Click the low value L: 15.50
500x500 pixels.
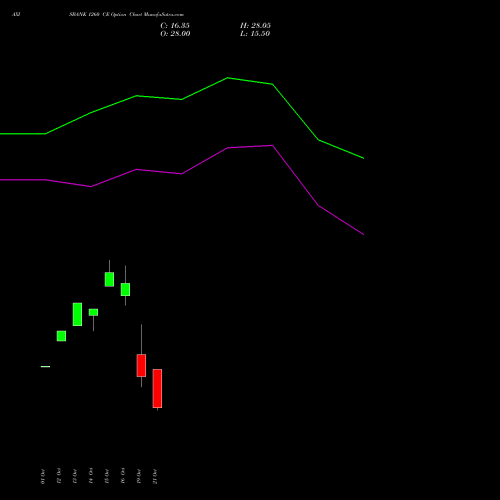point(255,34)
